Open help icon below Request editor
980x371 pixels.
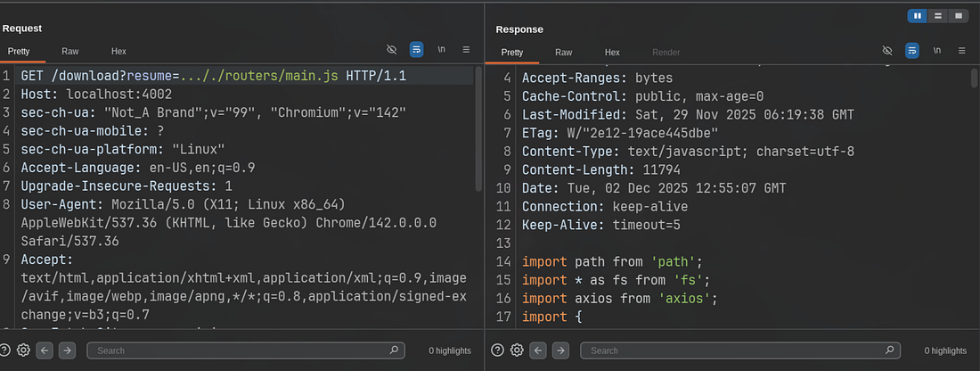pos(4,350)
